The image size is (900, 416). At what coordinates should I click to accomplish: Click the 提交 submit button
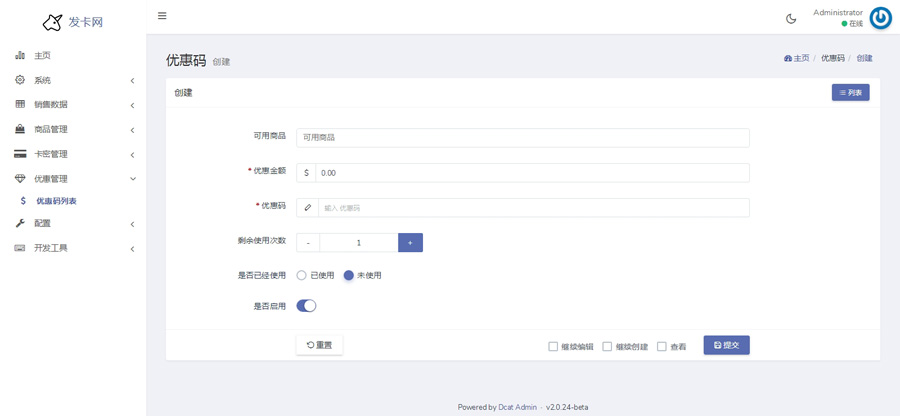click(726, 345)
